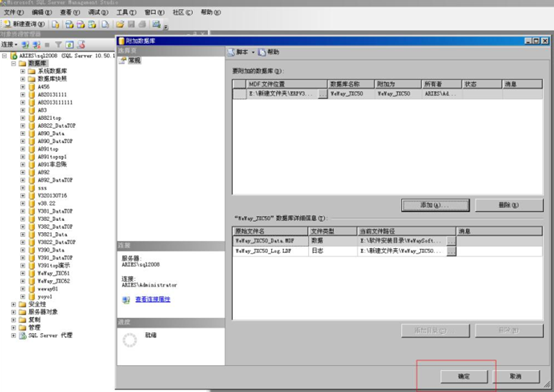554x392 pixels.
Task: Select the A891本总账 database in the tree
Action: (52, 164)
